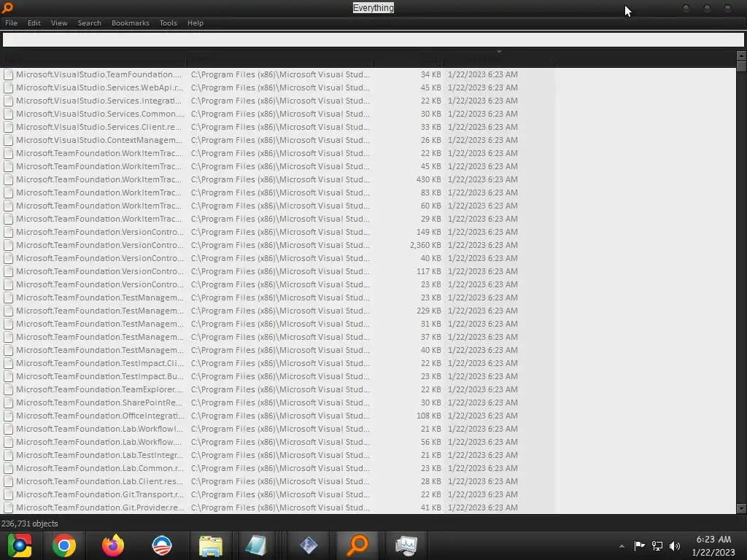
Task: Launch Firefox from the taskbar
Action: coord(113,545)
